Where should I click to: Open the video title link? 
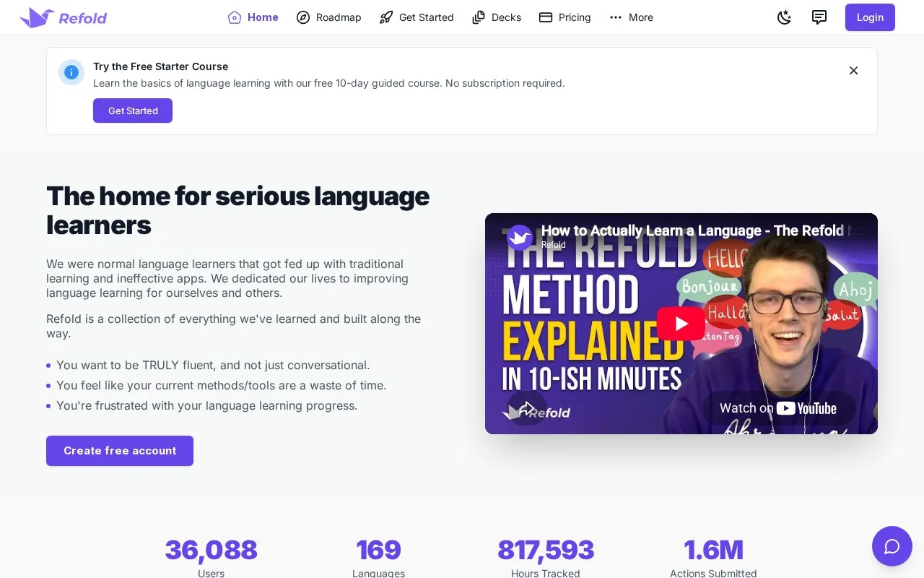(697, 230)
